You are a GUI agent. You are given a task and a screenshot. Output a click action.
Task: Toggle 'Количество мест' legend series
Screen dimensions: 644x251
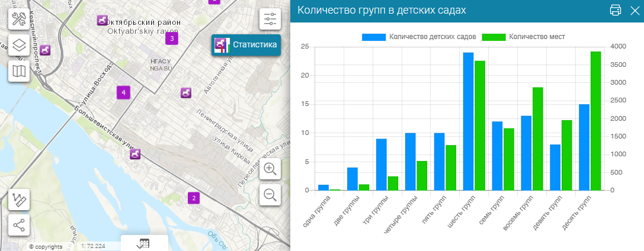[524, 37]
